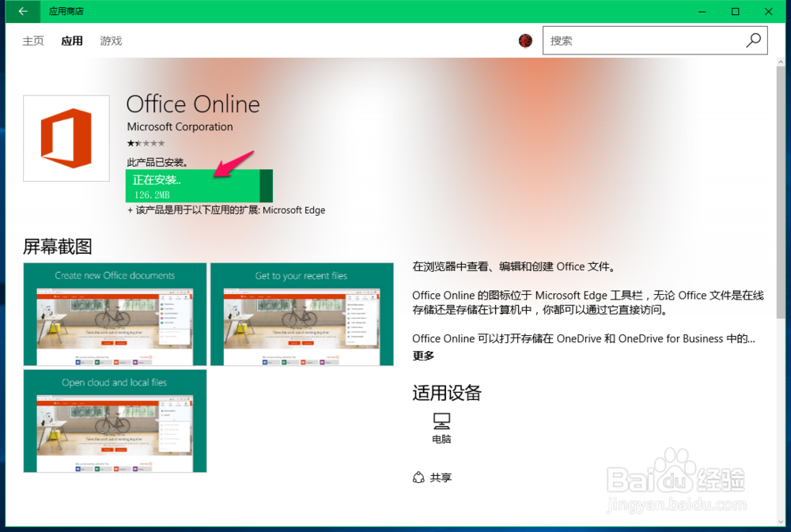
Task: Click the 屏幕截图 section heading
Action: (58, 247)
